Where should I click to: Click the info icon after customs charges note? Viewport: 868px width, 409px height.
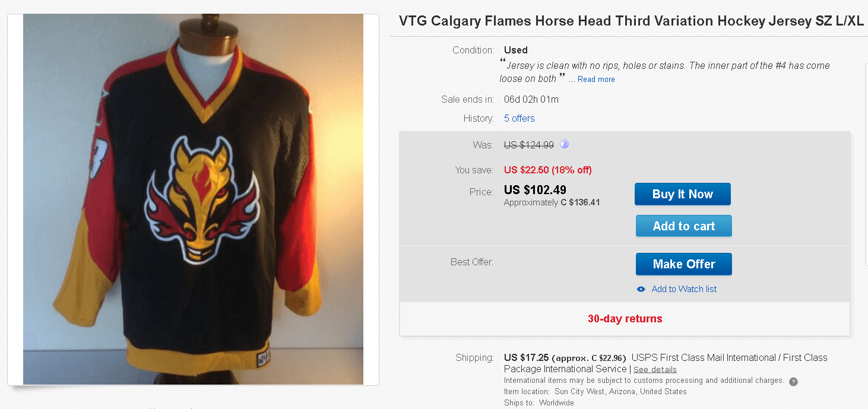point(793,382)
